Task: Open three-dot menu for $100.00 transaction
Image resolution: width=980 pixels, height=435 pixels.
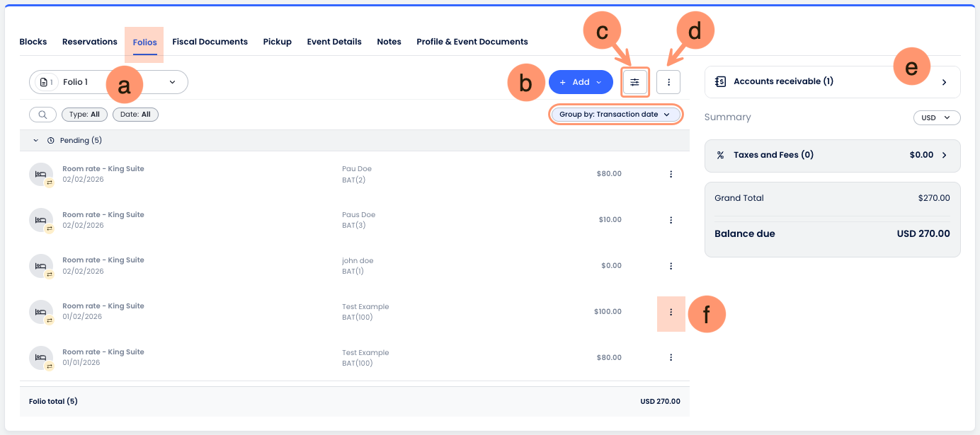Action: (671, 312)
